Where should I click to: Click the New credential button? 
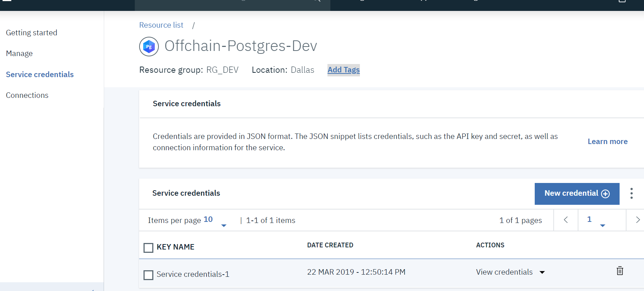tap(577, 194)
